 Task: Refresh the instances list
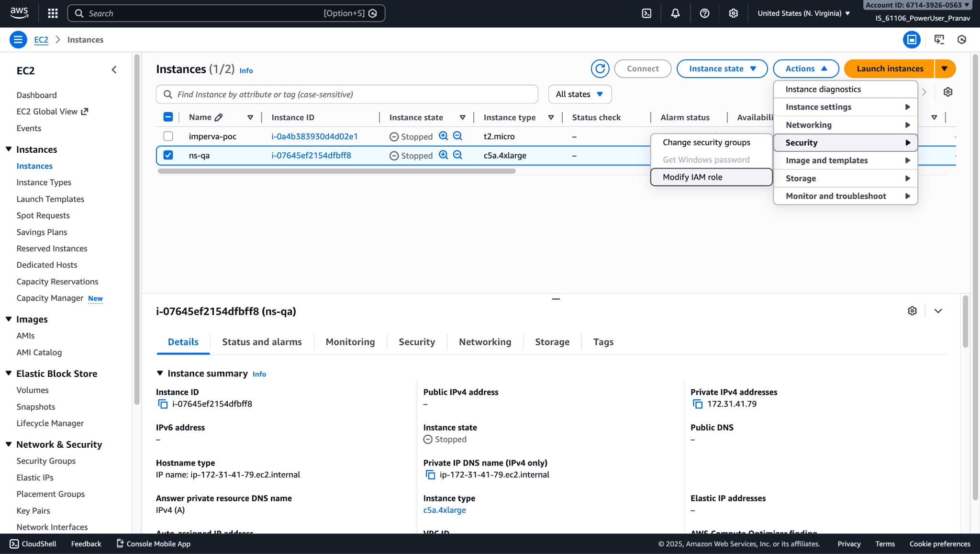point(600,68)
